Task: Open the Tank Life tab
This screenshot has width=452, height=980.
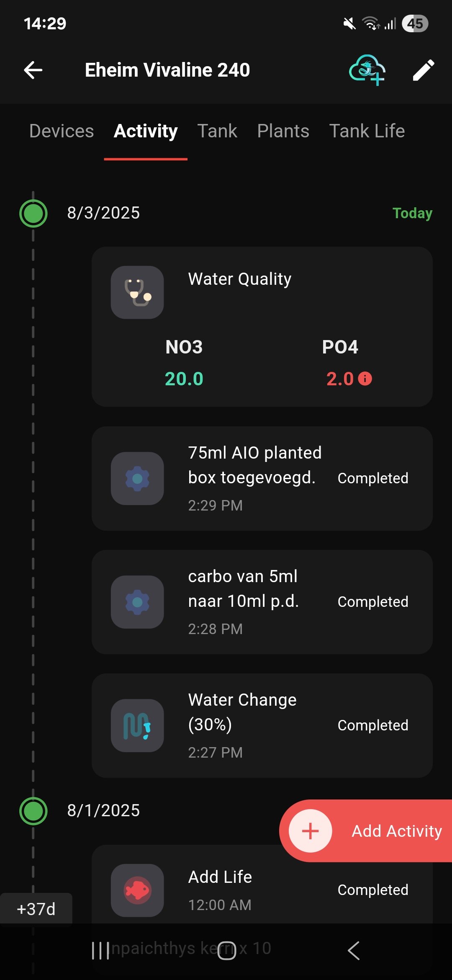Action: point(367,131)
